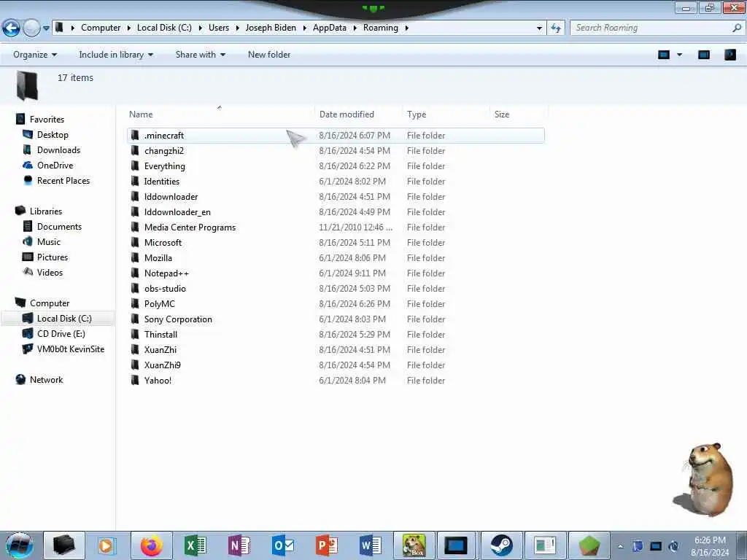
Task: Open Include in library menu
Action: 116,55
